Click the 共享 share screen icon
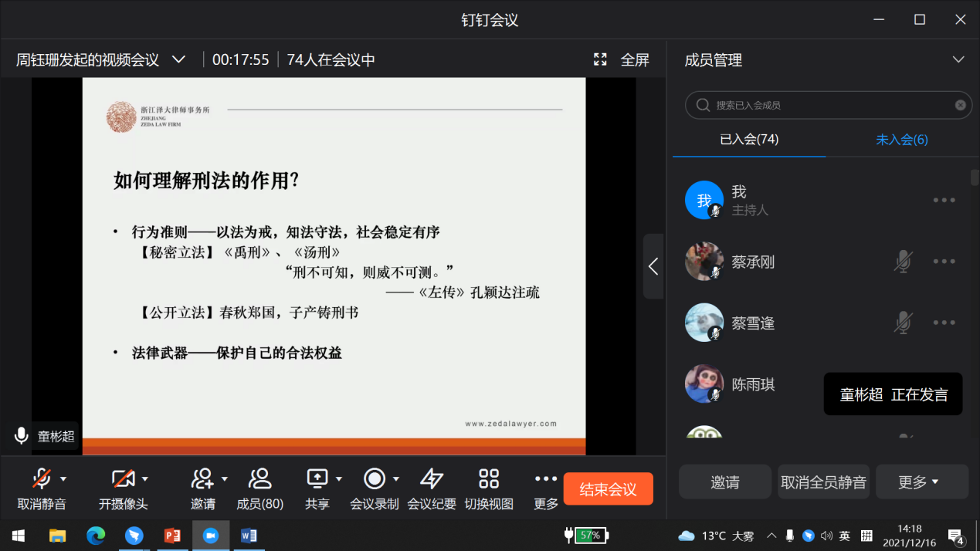Viewport: 980px width, 551px height. pos(317,479)
